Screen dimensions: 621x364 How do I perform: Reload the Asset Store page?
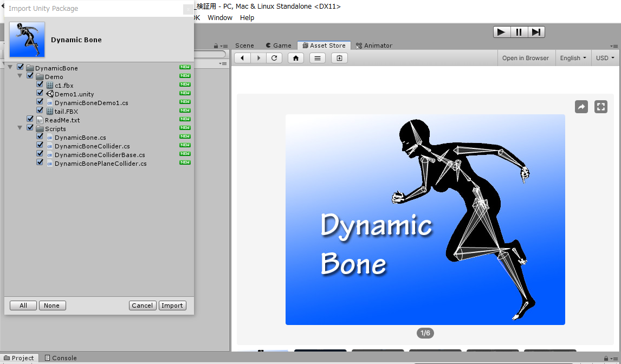point(274,58)
